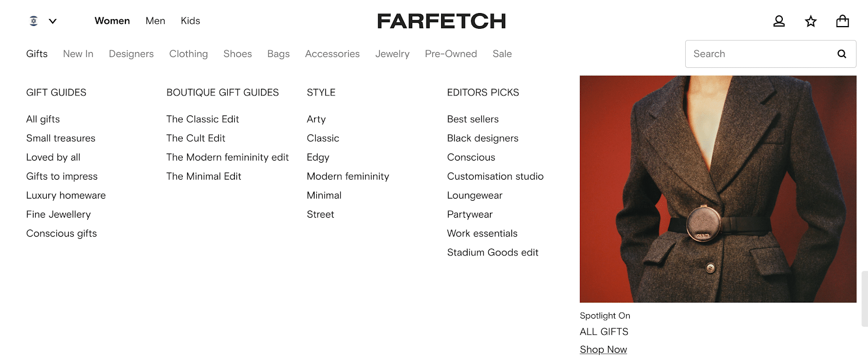Go to The Cult Edit
The image size is (868, 363).
point(196,138)
